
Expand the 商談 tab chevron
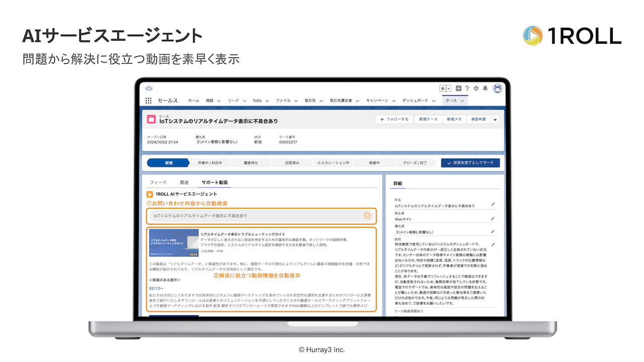coord(219,101)
